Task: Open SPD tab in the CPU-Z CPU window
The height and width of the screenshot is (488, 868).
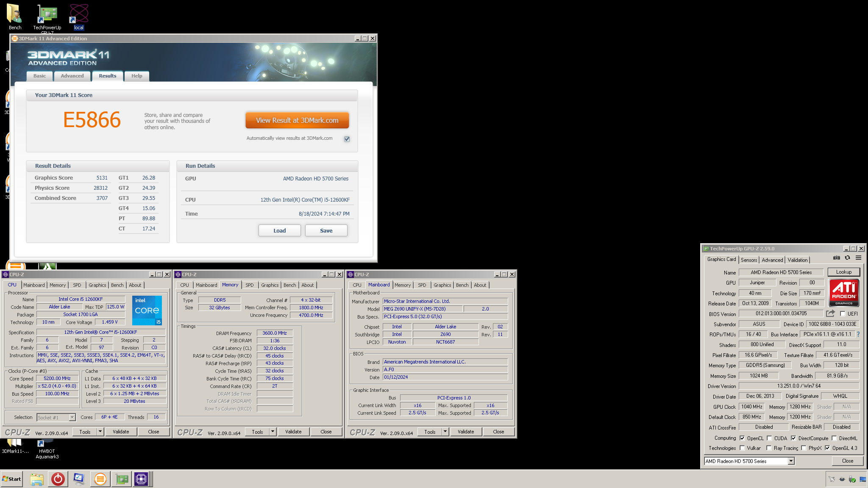Action: pyautogui.click(x=77, y=285)
